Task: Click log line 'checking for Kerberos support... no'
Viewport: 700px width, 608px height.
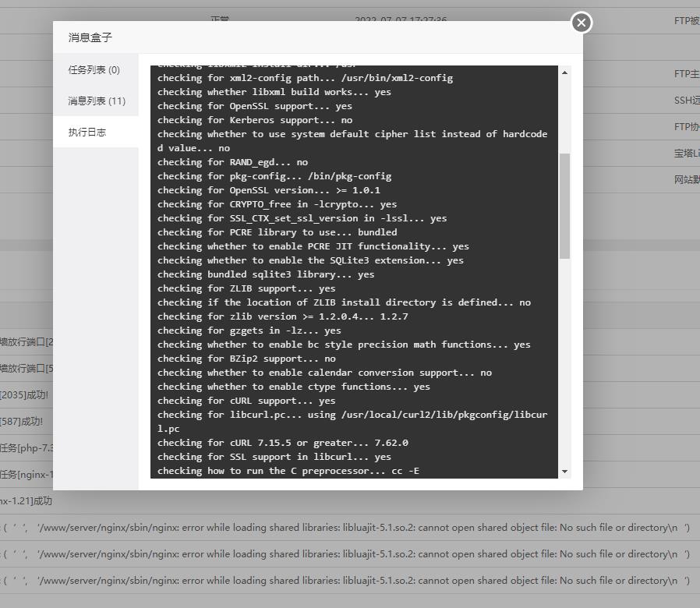Action: tap(254, 120)
